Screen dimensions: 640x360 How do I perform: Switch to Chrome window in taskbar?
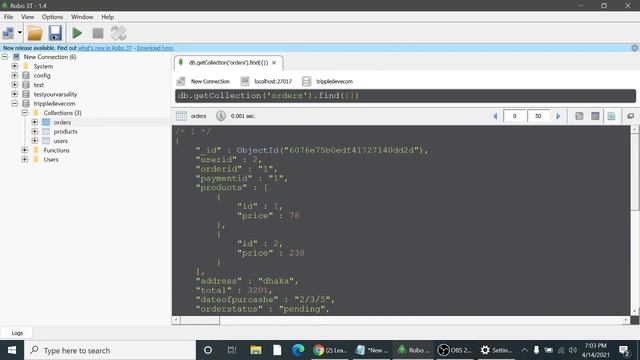pos(330,350)
